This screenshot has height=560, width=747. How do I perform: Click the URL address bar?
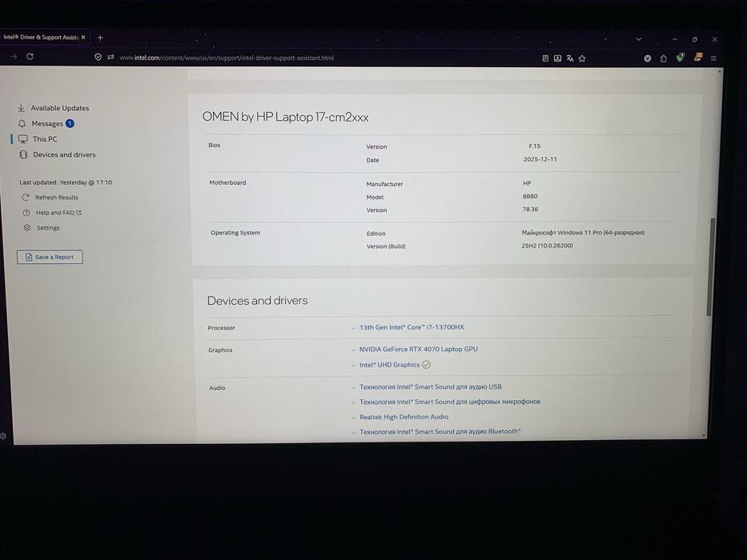coord(227,58)
